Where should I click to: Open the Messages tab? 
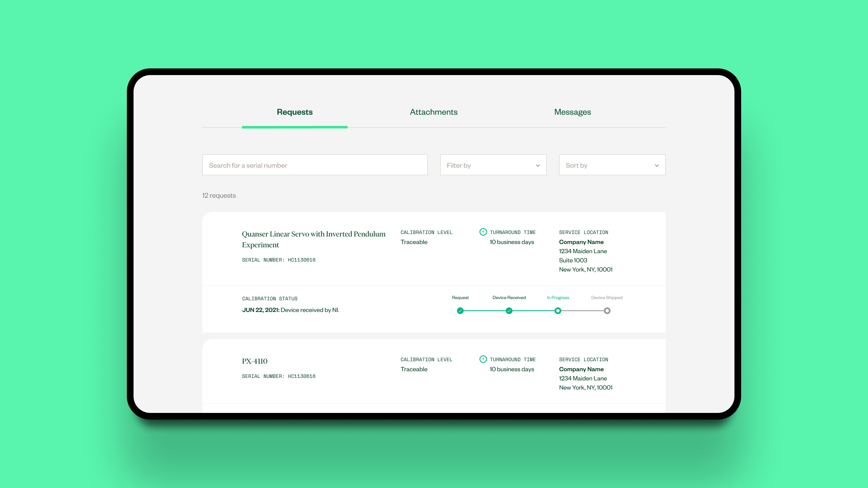tap(572, 112)
